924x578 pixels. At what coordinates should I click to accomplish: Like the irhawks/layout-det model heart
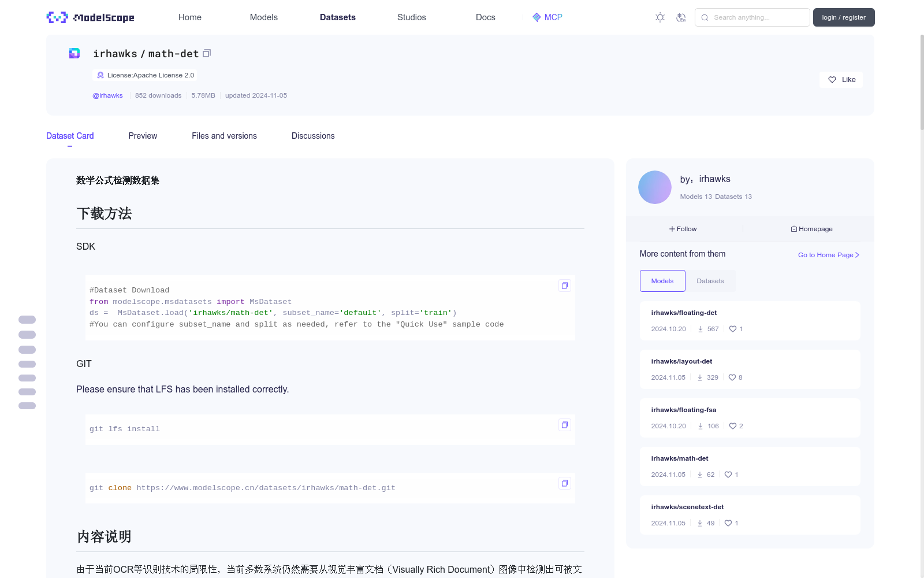coord(732,377)
